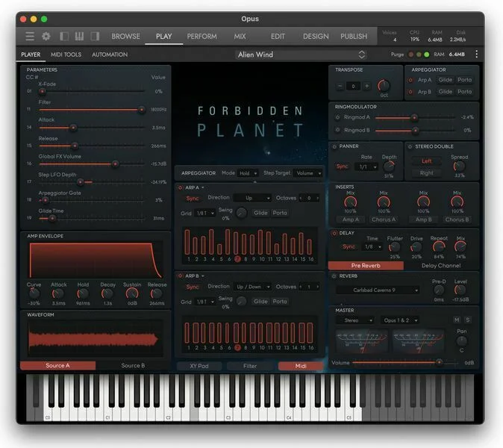The width and height of the screenshot is (503, 448).
Task: Switch to the DESIGN tab
Action: pyautogui.click(x=316, y=37)
